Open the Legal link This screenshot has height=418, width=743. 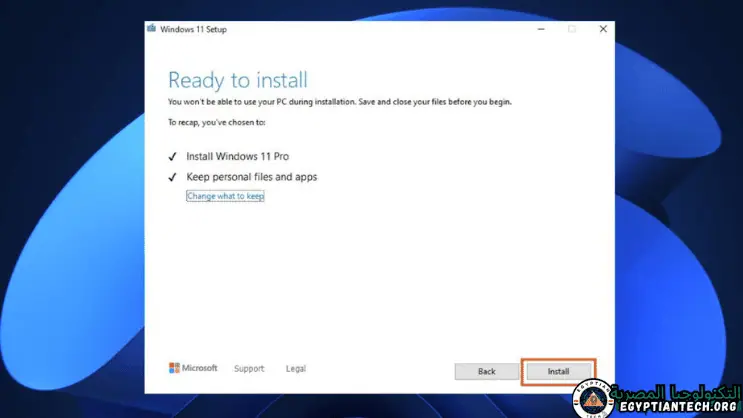click(x=296, y=369)
